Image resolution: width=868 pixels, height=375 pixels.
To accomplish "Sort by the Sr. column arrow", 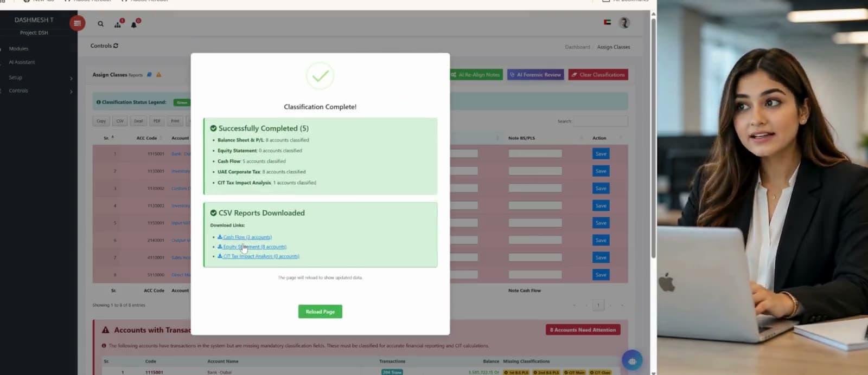I will click(112, 137).
